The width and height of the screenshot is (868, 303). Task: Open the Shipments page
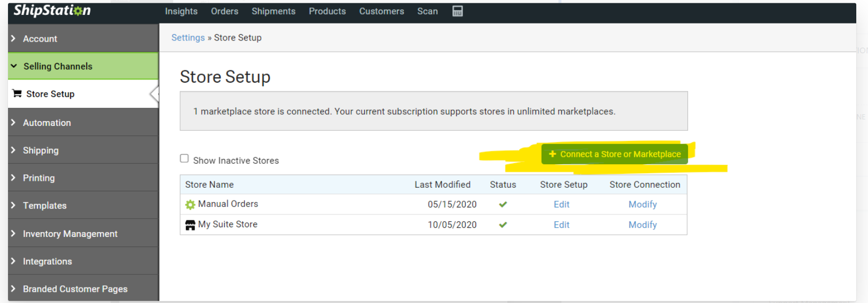pos(273,11)
